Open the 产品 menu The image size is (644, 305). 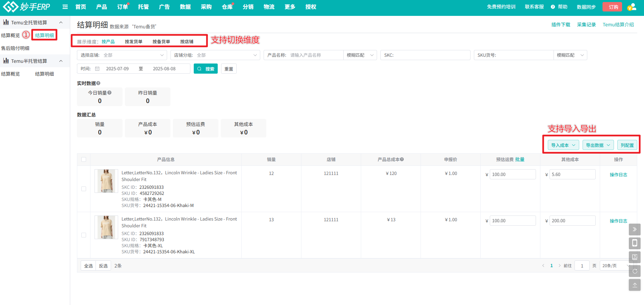(101, 7)
